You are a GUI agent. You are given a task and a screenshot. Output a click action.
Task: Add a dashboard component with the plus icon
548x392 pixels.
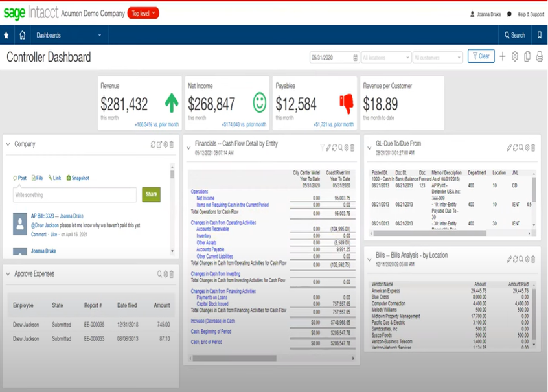tap(502, 56)
